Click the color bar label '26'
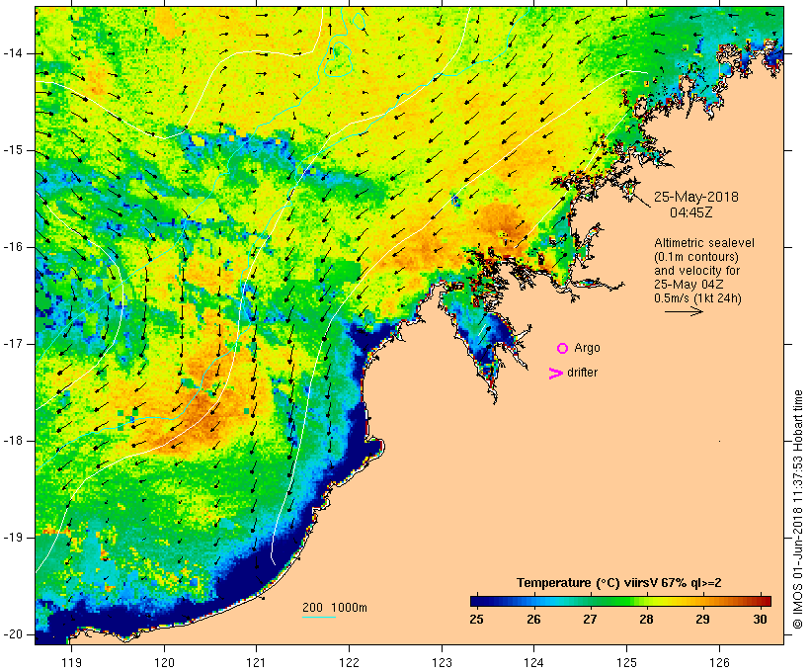 click(533, 619)
